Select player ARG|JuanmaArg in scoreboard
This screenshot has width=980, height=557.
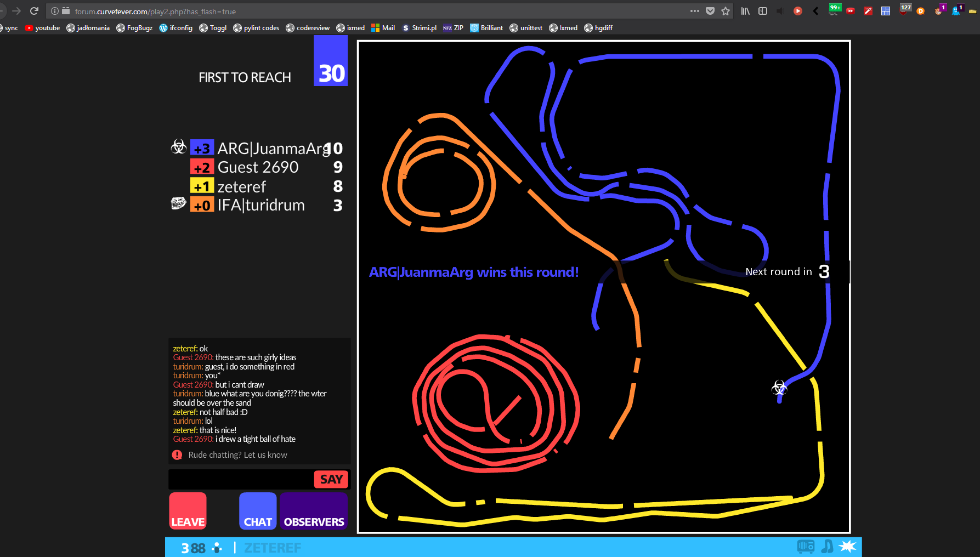point(273,149)
